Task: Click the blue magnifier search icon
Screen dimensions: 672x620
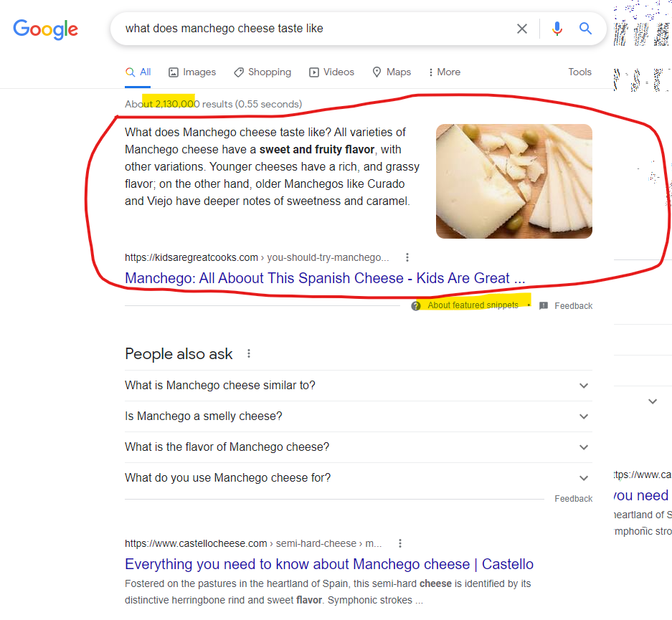Action: (x=585, y=29)
